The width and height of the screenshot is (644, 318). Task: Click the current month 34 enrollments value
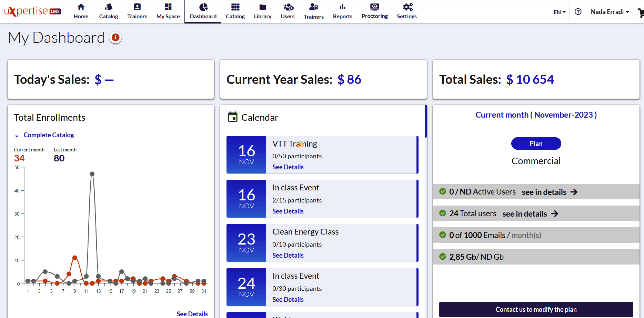(x=19, y=158)
